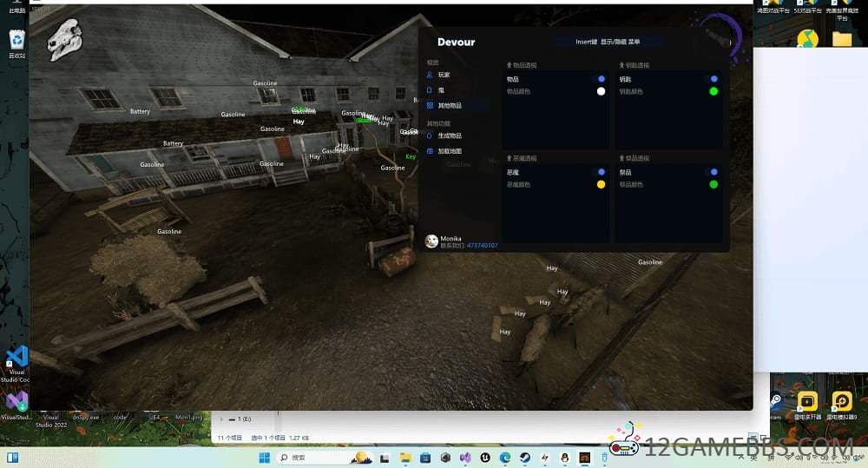Disable the 恶魔 demon ESP switch
This screenshot has height=468, width=868.
point(601,172)
